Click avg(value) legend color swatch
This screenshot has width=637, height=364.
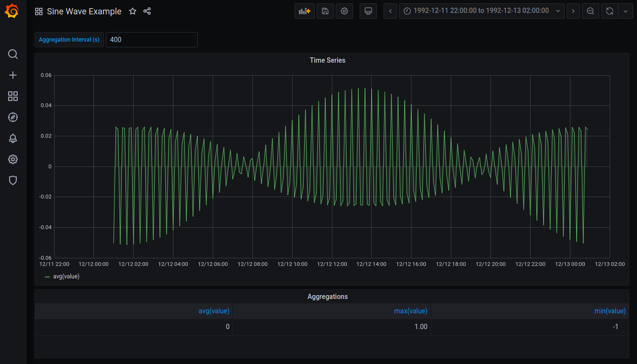[x=47, y=276]
